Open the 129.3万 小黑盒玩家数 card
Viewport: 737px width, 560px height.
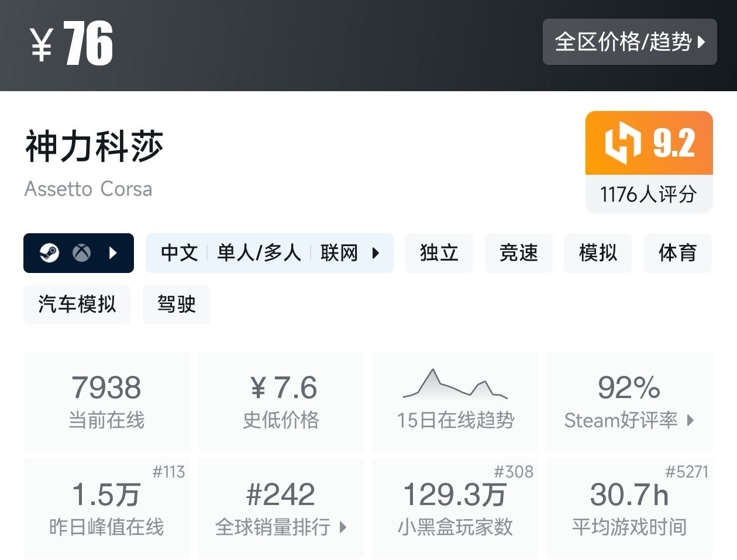(455, 509)
